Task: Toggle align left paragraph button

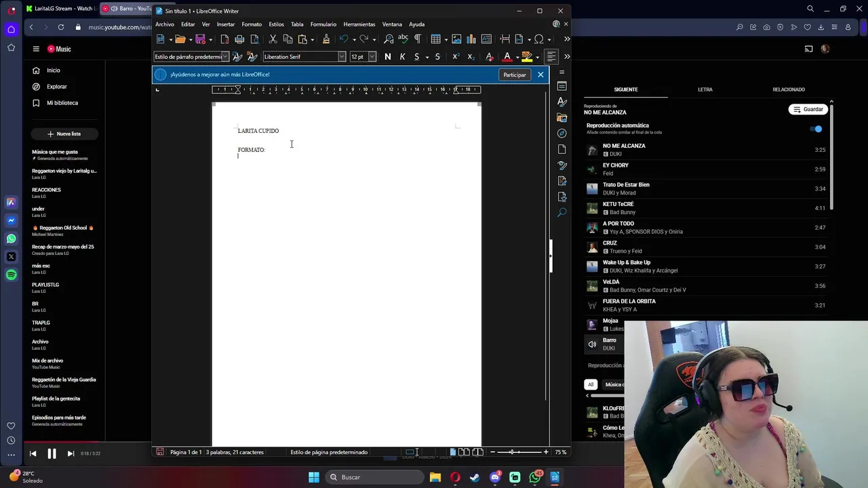Action: click(551, 57)
